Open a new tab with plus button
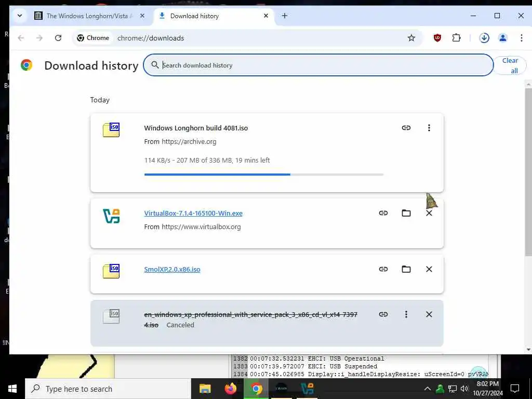Image resolution: width=532 pixels, height=399 pixels. (x=285, y=16)
